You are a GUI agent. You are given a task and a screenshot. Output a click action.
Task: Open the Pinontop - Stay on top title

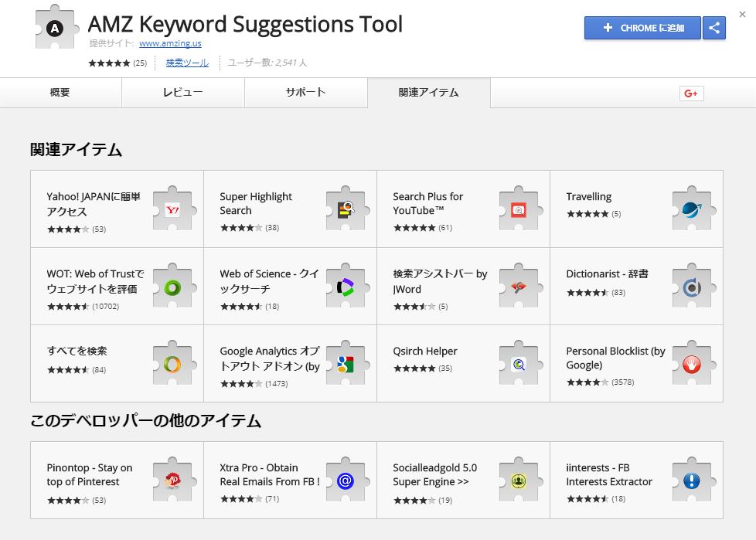tap(90, 474)
